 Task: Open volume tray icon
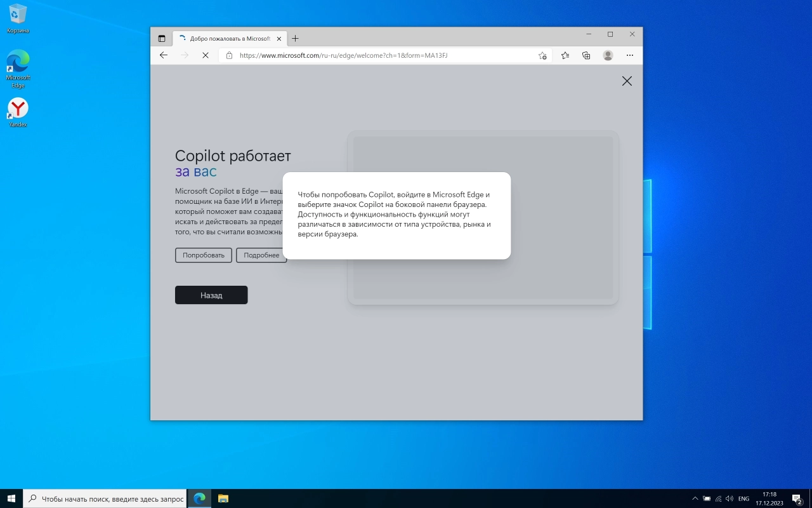pyautogui.click(x=729, y=498)
